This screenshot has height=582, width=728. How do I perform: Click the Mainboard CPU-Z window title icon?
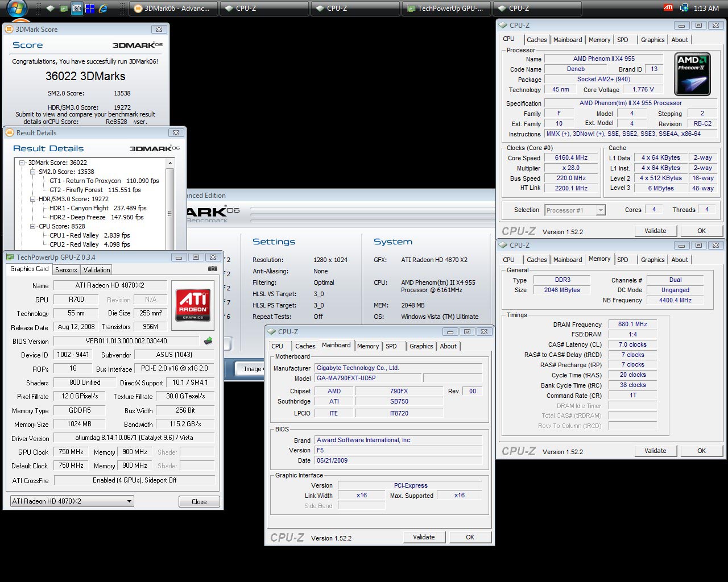coord(271,331)
